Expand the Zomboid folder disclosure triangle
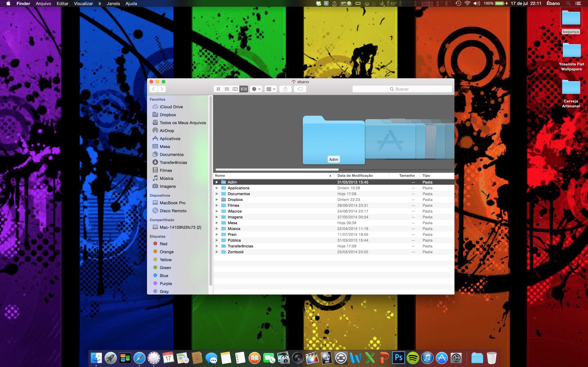588x367 pixels. coord(217,252)
